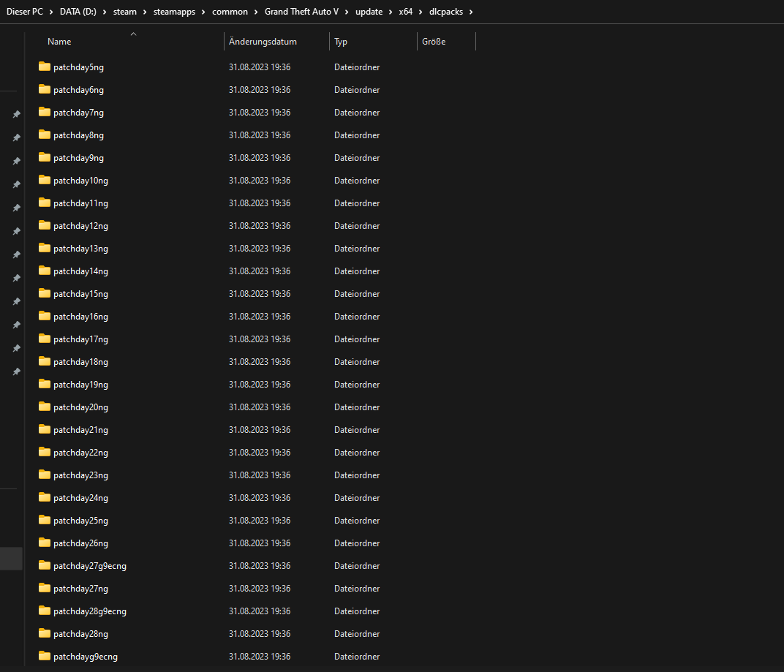Click the patchday9ng folder icon

45,157
